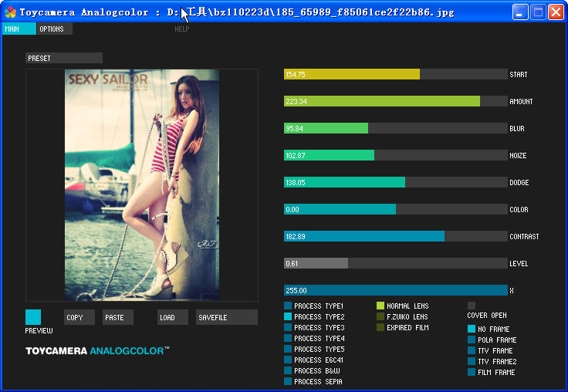Select F.ZUIKO LENS
The height and width of the screenshot is (392, 568).
click(380, 316)
